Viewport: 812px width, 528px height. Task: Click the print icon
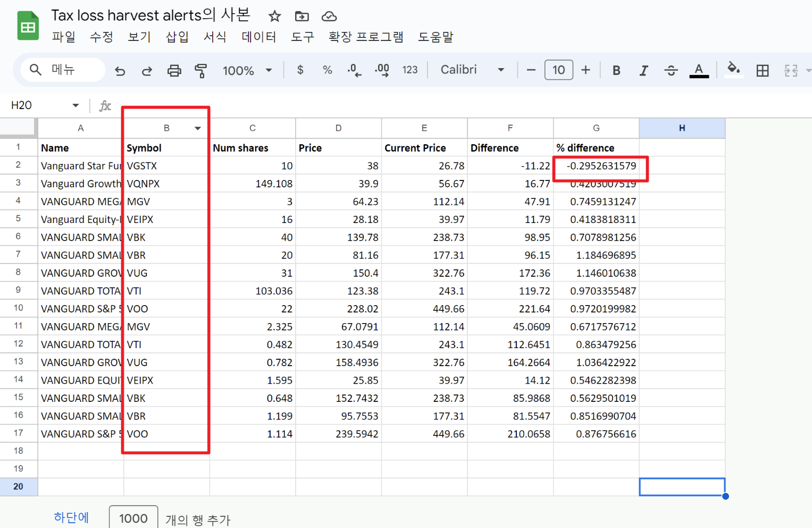[174, 70]
